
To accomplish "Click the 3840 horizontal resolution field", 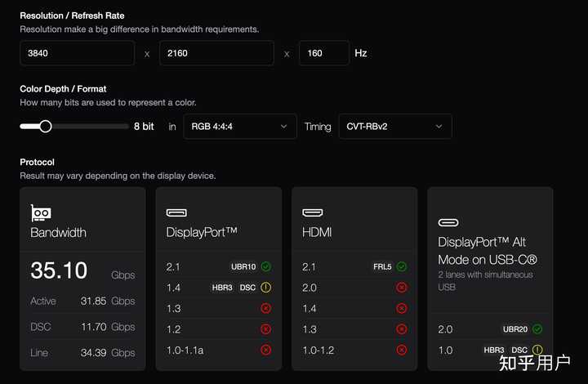I will (x=77, y=53).
